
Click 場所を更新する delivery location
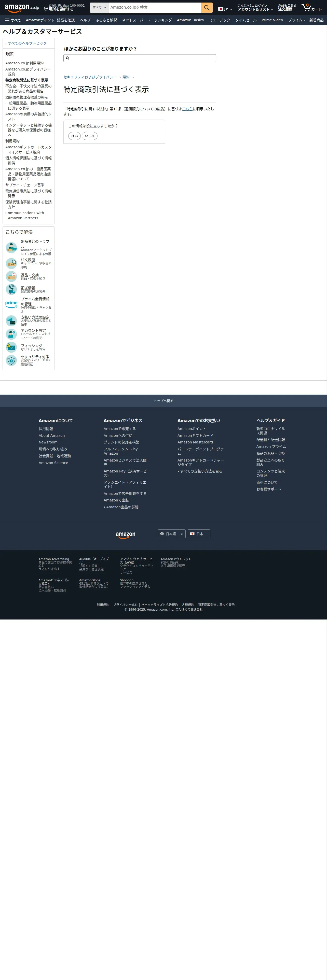click(61, 9)
